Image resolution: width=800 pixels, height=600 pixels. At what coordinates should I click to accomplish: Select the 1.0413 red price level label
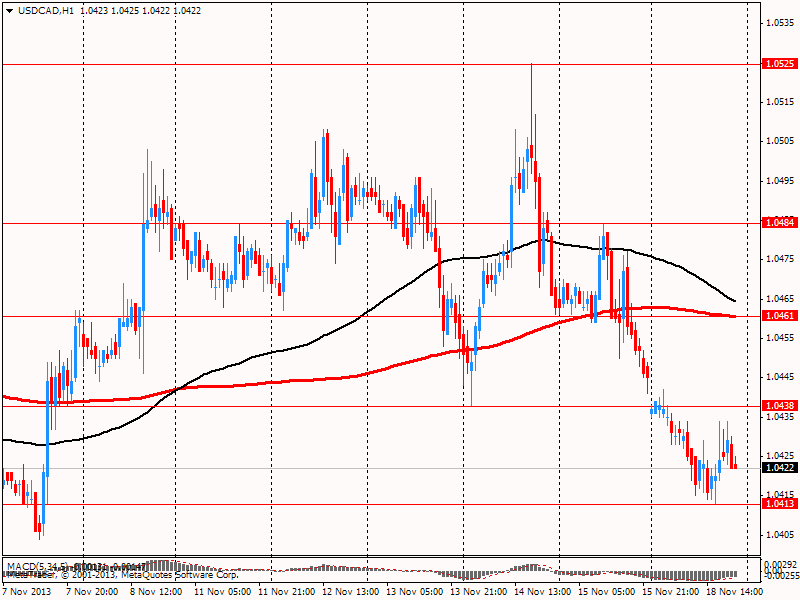[780, 504]
